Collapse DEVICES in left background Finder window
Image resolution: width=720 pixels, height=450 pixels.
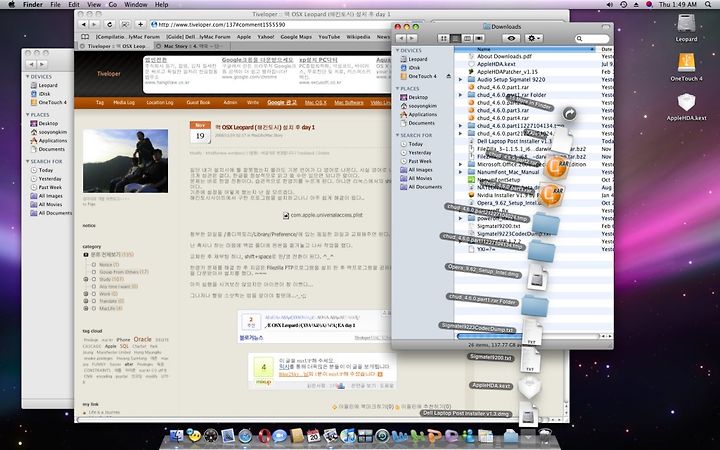pyautogui.click(x=28, y=77)
